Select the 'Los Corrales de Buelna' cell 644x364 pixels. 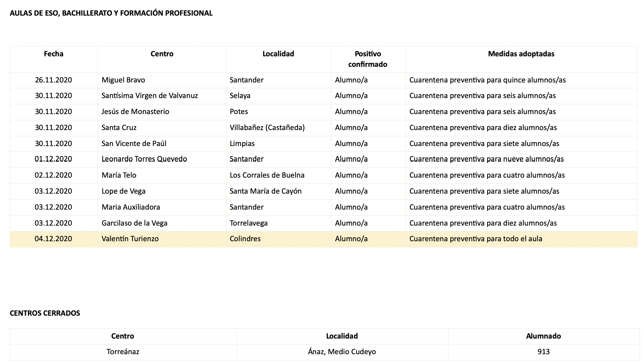click(267, 175)
